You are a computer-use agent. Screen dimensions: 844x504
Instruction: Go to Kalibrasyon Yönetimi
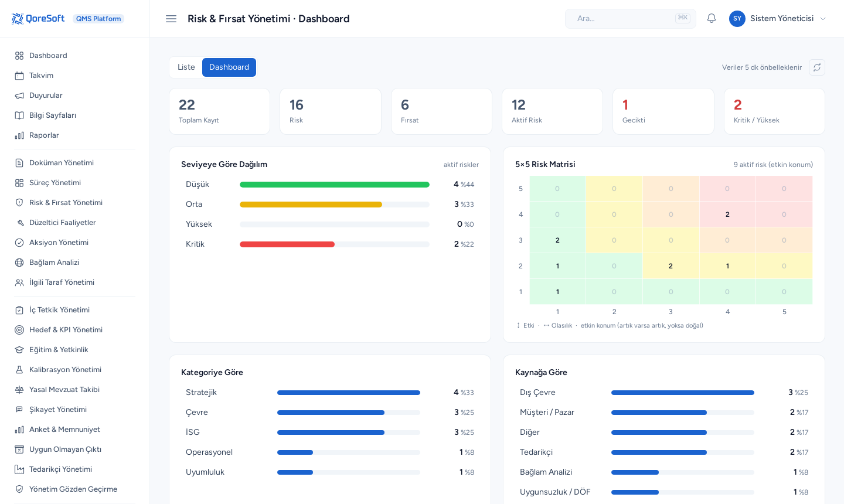click(75, 370)
